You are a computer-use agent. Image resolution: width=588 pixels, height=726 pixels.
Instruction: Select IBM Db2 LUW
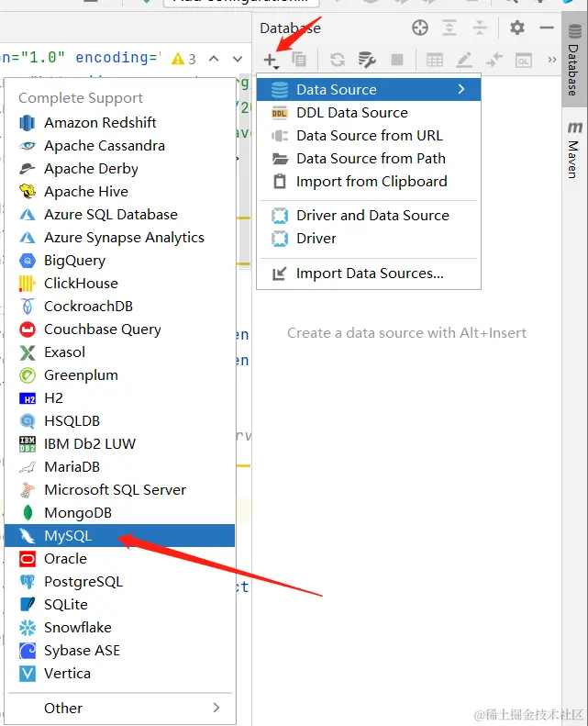point(120,444)
